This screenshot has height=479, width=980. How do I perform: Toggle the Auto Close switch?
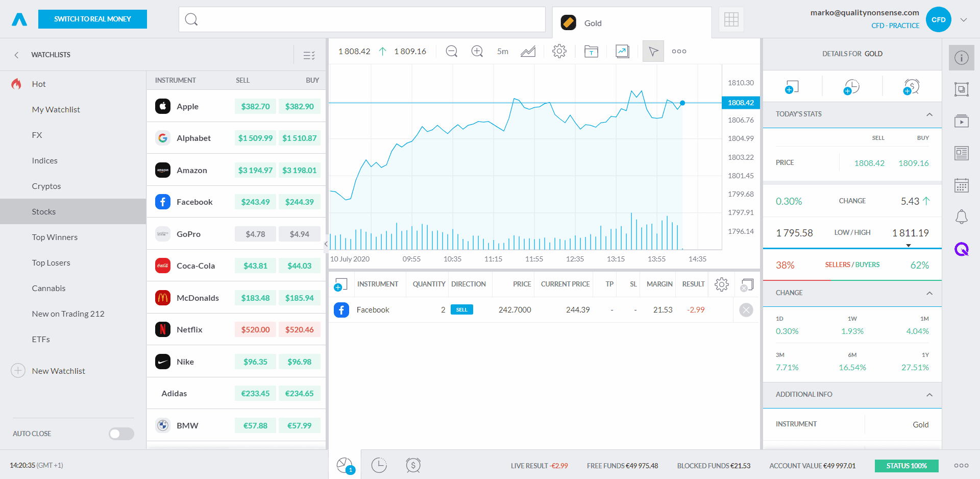pyautogui.click(x=121, y=434)
